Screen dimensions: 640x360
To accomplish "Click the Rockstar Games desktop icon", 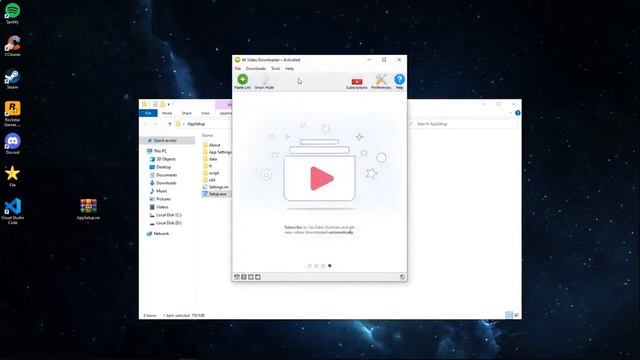I will click(12, 114).
